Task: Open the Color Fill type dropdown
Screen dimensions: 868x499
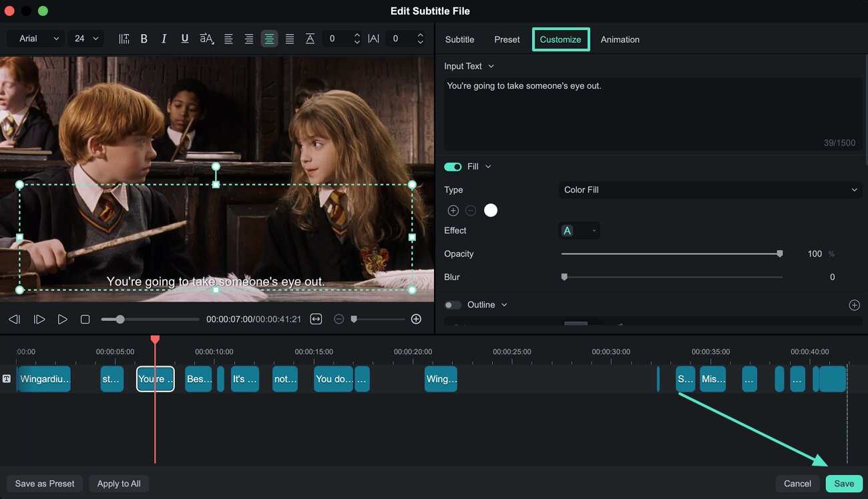Action: (x=710, y=189)
